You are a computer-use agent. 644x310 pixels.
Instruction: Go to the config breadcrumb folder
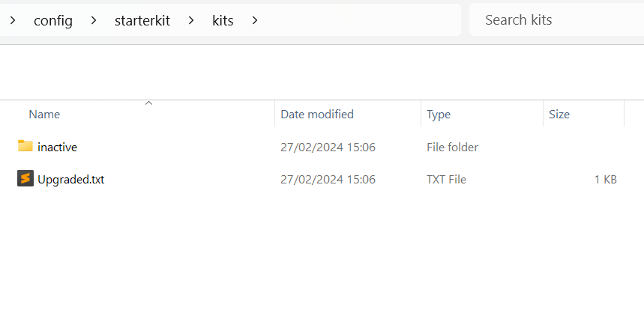point(53,20)
